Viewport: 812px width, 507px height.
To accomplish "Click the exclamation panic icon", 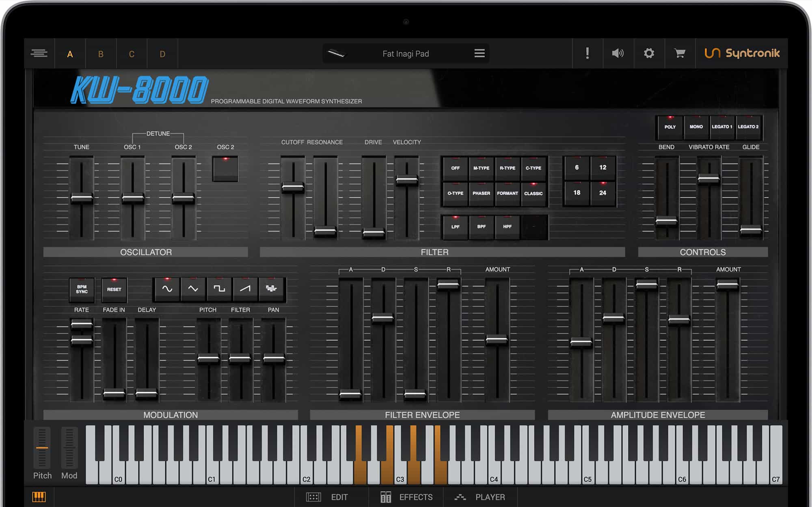I will point(587,53).
